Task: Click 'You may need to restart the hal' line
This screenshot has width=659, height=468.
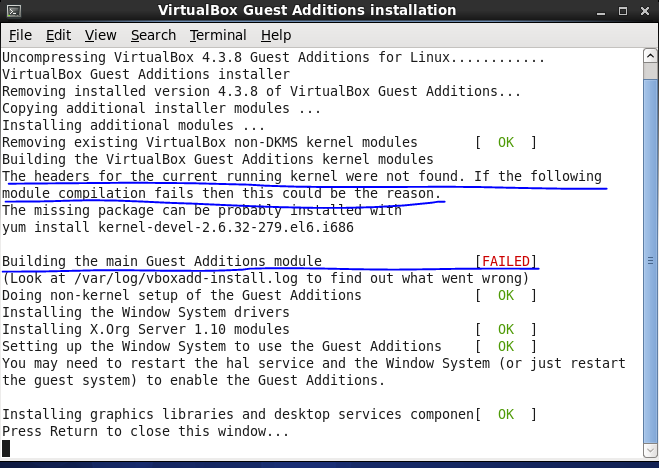Action: tap(314, 363)
